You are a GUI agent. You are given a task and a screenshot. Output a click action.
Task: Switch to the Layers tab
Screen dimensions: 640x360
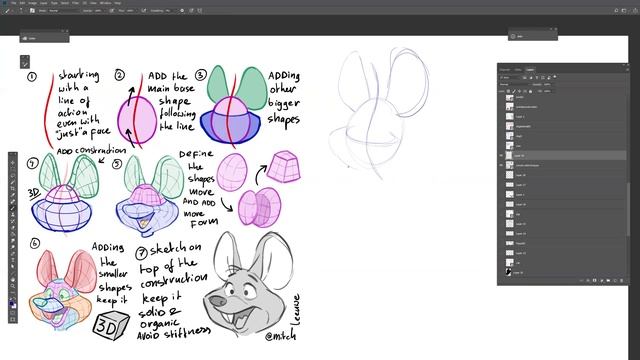(530, 70)
